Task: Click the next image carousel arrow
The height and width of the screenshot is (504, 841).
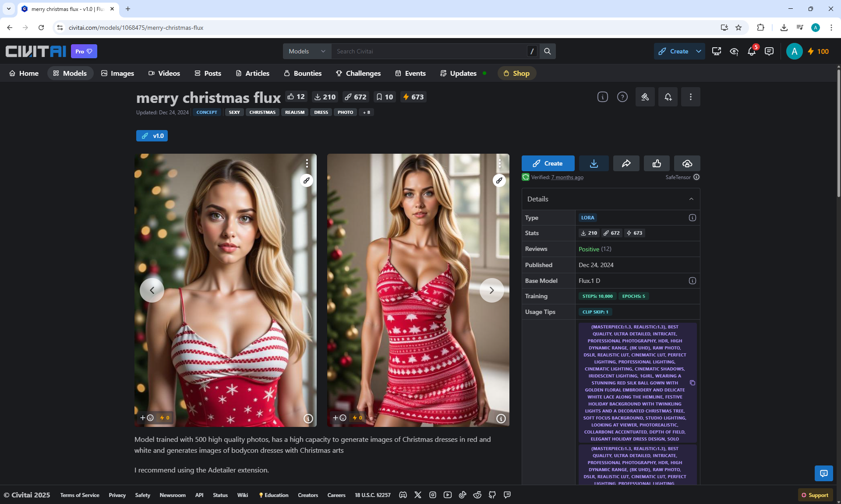Action: pos(491,290)
